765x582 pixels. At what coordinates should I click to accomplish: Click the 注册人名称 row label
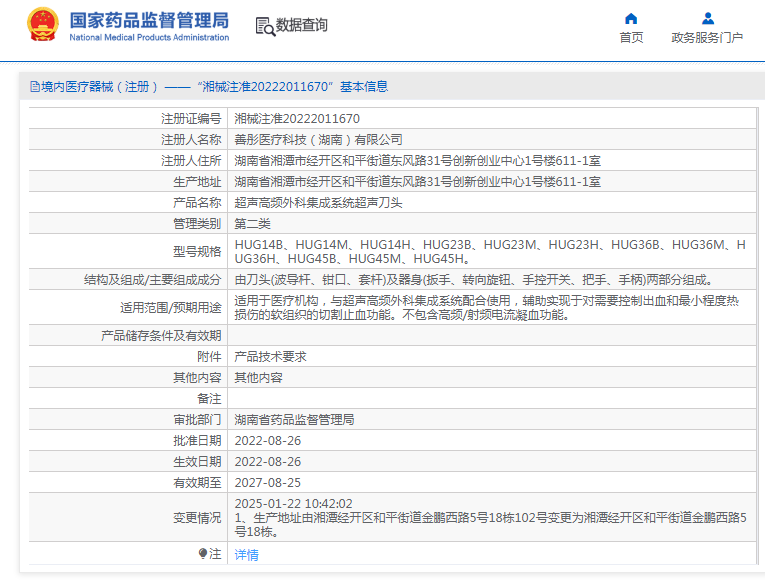click(x=191, y=140)
